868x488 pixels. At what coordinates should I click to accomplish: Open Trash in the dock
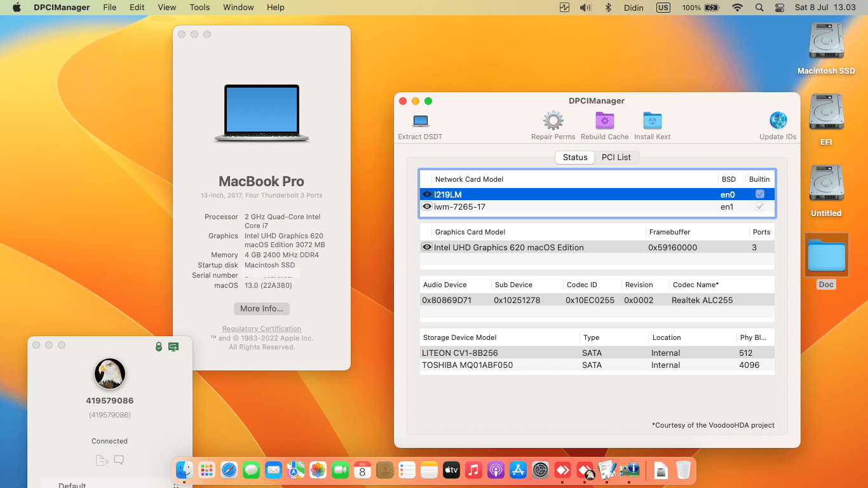(683, 470)
